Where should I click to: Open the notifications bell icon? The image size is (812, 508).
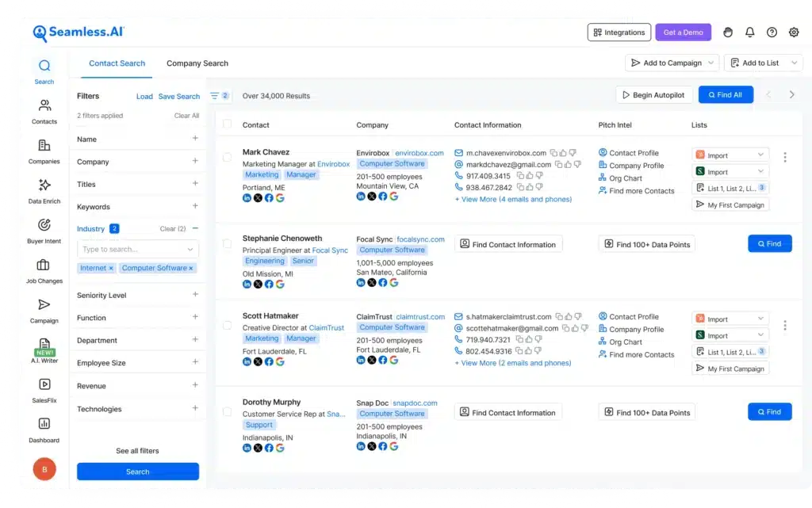click(749, 32)
